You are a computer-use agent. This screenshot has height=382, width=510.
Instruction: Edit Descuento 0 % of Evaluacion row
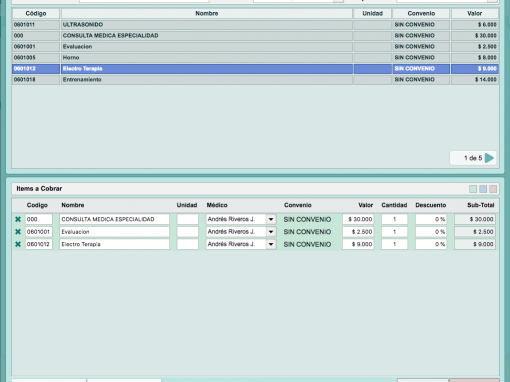click(x=431, y=232)
